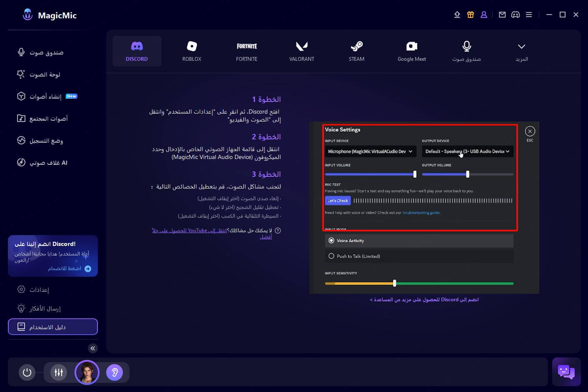
Task: Click the cube icon for إنشاء أصوات
Action: (x=21, y=96)
